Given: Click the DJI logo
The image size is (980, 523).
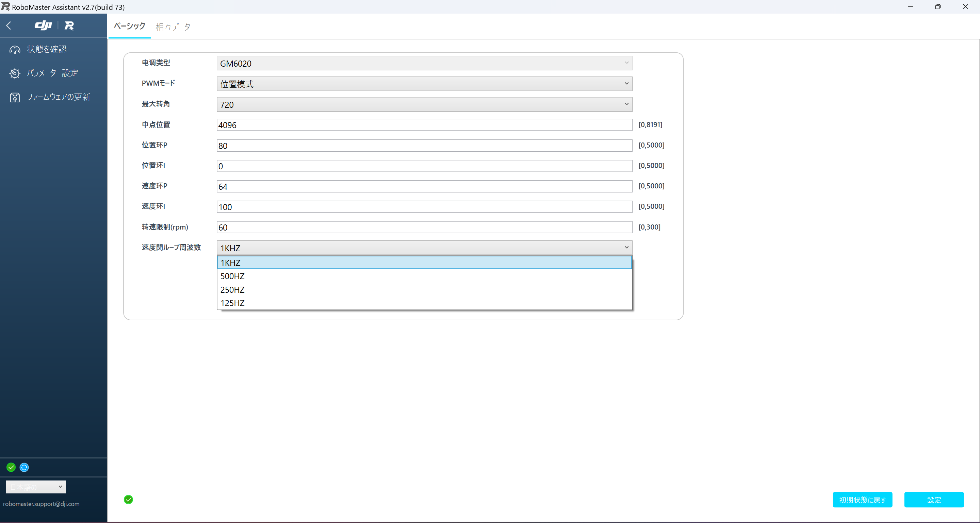Looking at the screenshot, I should click(x=43, y=26).
